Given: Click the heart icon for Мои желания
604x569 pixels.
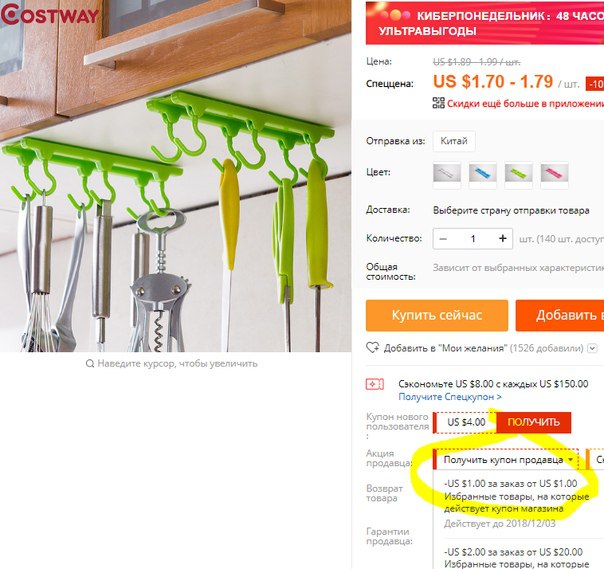Looking at the screenshot, I should tap(372, 348).
